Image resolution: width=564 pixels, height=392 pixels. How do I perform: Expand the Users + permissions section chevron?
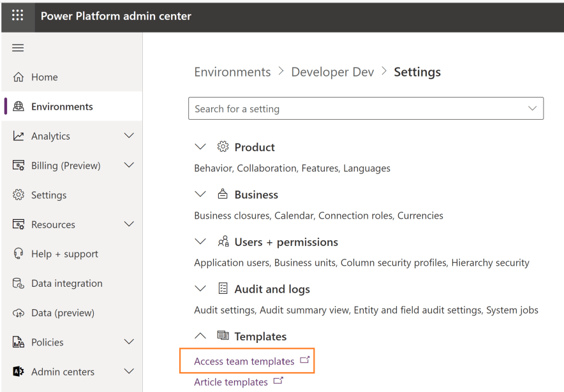[200, 241]
